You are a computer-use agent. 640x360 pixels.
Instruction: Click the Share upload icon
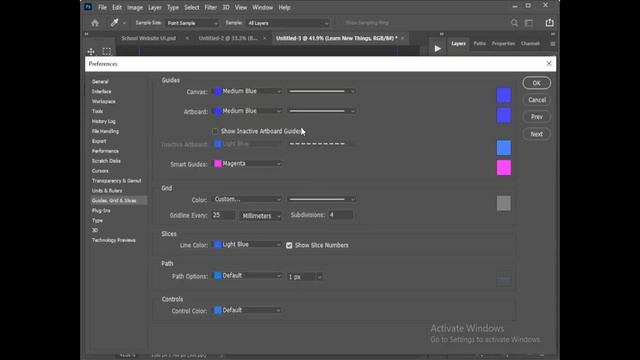(550, 22)
